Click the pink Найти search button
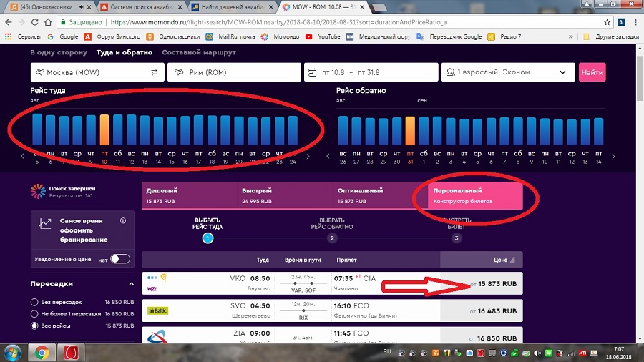 coord(592,72)
